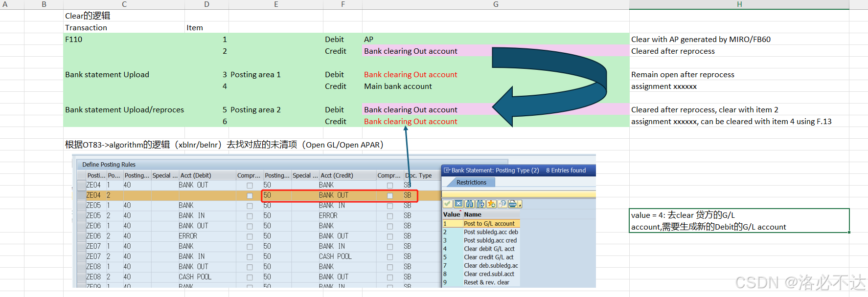
Task: Tick debit Compr. checkbox in ZE05 1 row
Action: click(x=250, y=206)
